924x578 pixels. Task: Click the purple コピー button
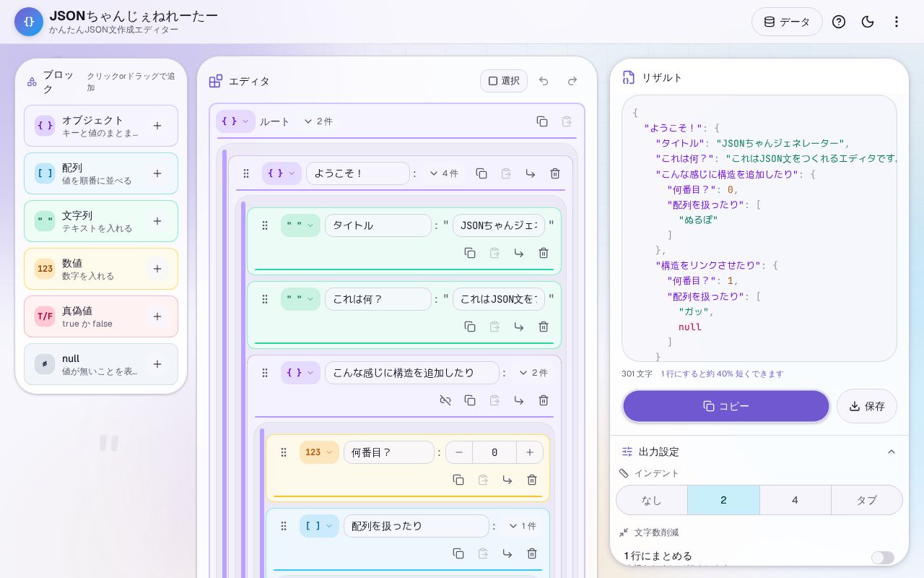click(726, 406)
